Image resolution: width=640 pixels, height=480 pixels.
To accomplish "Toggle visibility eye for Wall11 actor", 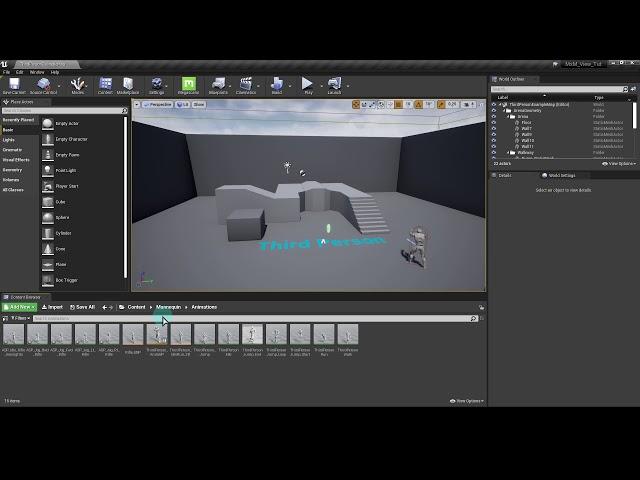I will click(x=494, y=146).
